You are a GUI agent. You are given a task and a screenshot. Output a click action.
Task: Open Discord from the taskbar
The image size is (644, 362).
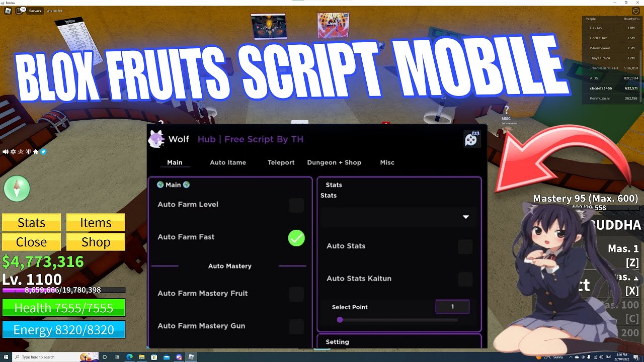(x=179, y=357)
